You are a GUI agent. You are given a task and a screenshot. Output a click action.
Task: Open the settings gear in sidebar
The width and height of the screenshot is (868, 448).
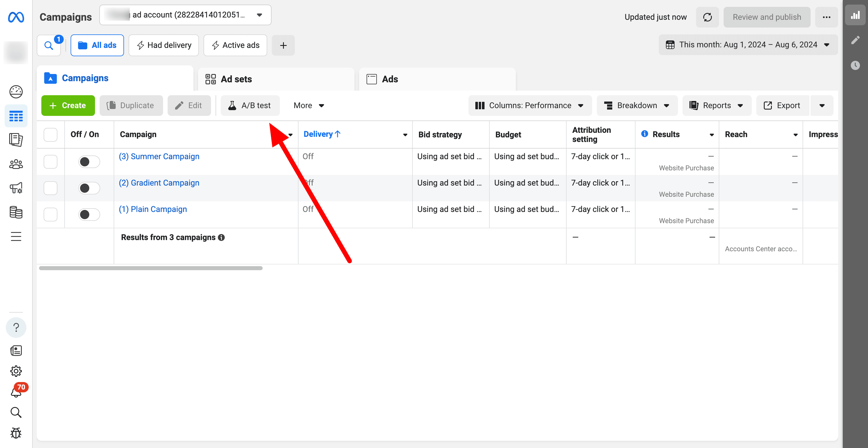point(16,371)
